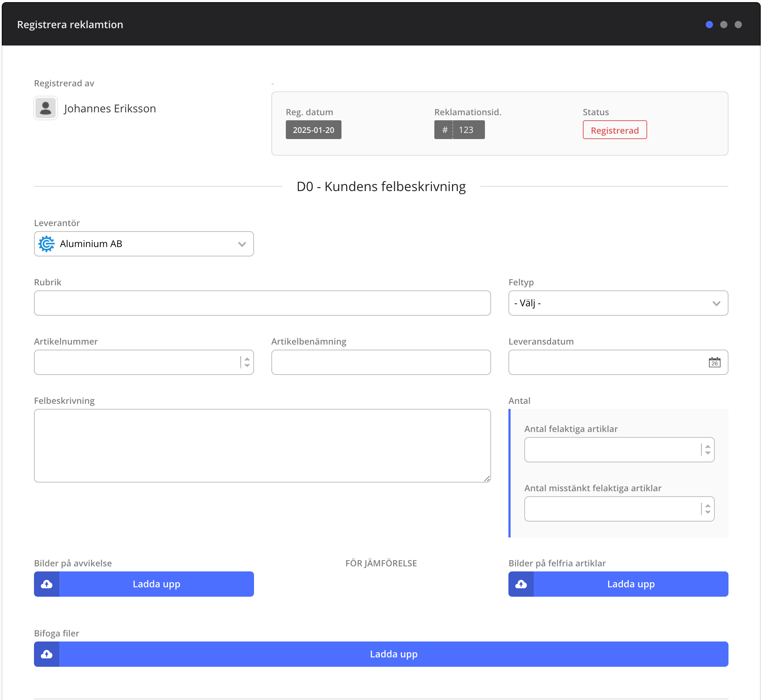761x700 pixels.
Task: Select the user avatar next to Johannes Eriksson
Action: point(45,108)
